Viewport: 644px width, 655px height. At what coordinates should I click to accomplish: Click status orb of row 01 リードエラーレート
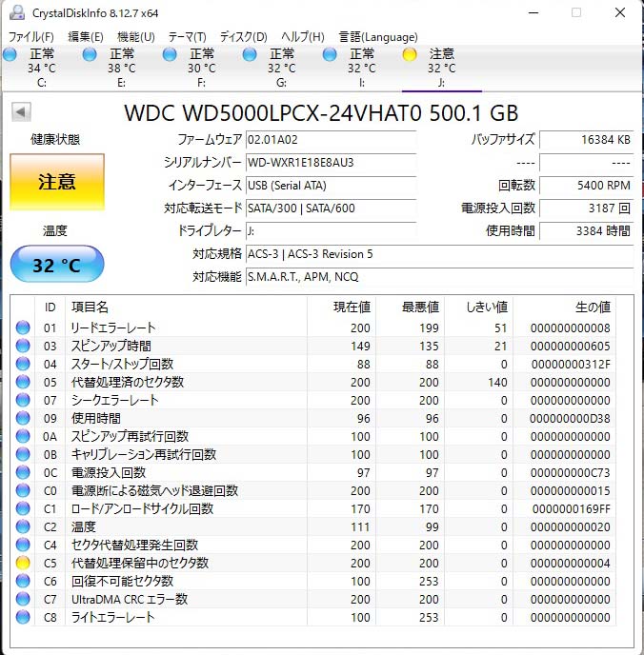pos(23,327)
